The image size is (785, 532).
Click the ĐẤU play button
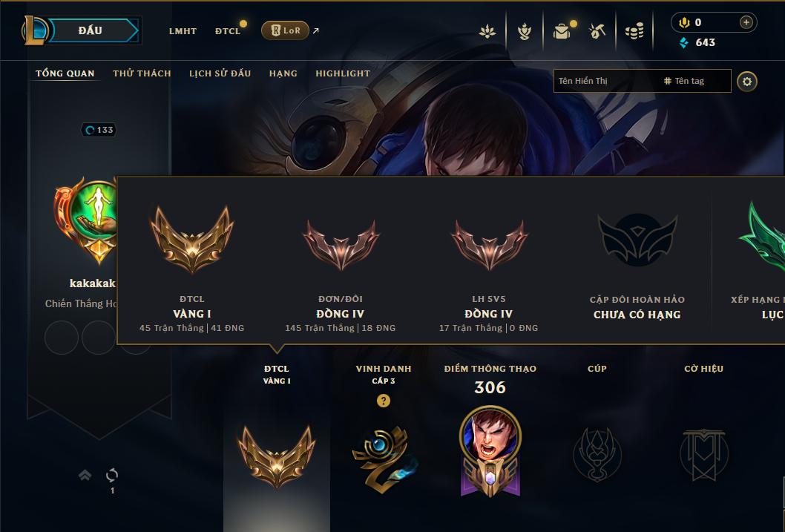tap(90, 30)
